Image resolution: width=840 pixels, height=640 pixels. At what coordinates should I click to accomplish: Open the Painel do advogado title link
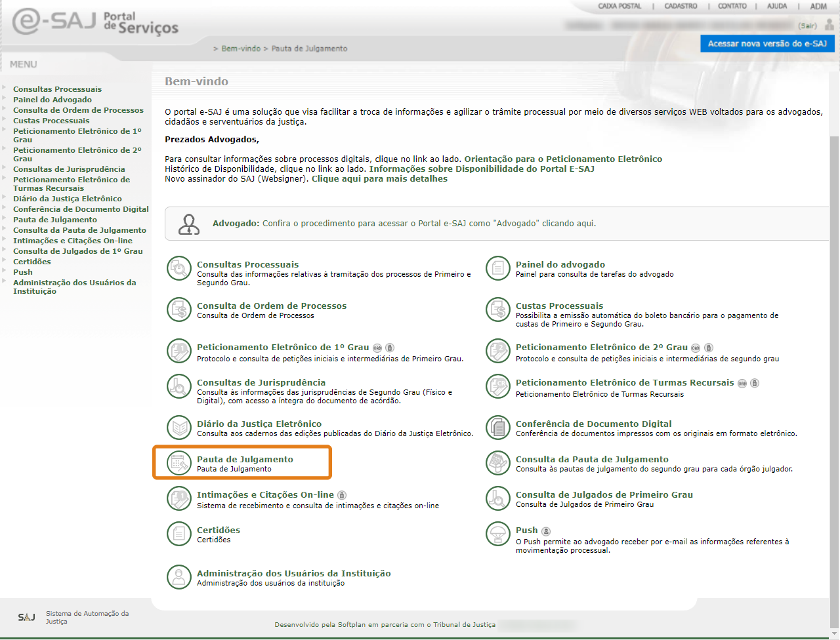point(560,265)
